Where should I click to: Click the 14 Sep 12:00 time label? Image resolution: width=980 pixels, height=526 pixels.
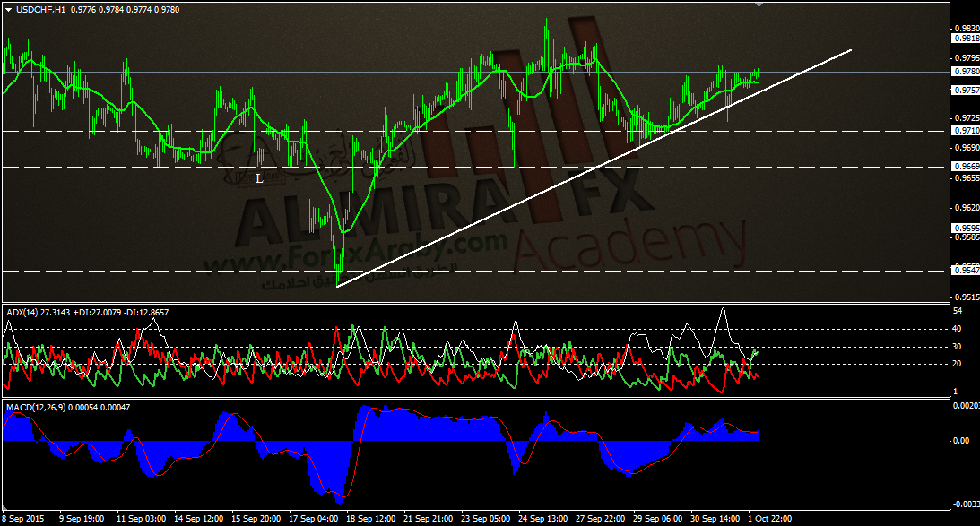pyautogui.click(x=199, y=519)
